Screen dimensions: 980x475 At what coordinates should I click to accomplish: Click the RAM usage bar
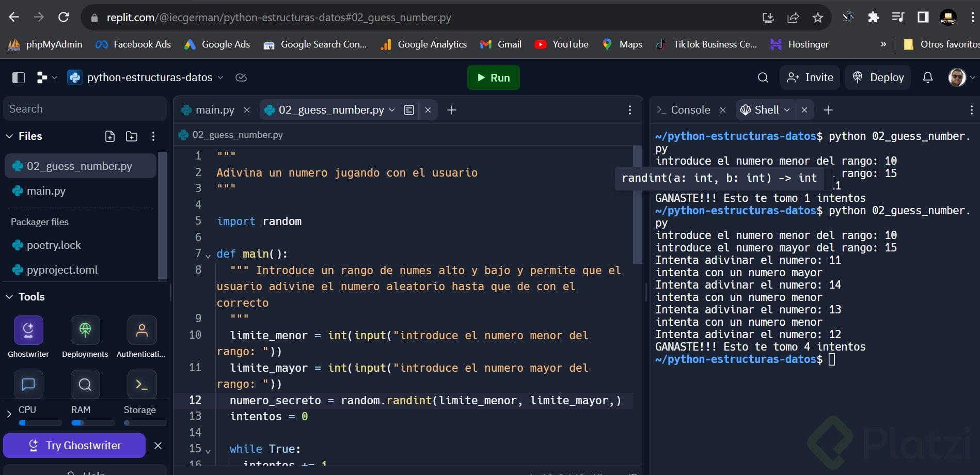click(92, 423)
